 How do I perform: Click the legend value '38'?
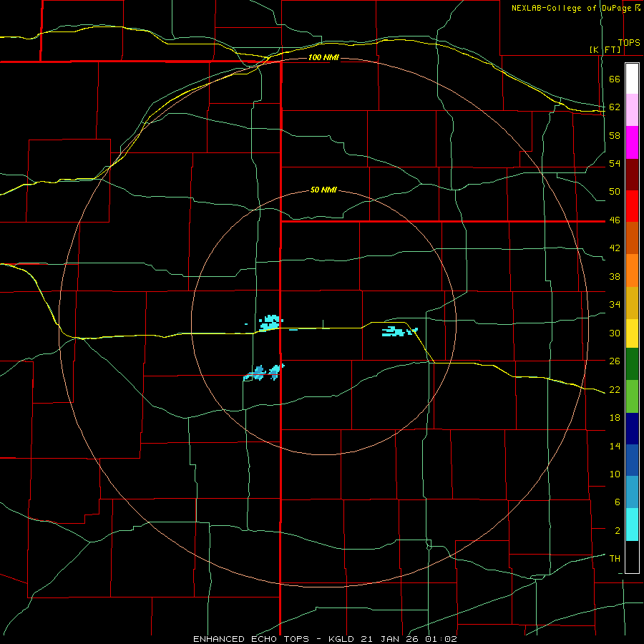[615, 276]
